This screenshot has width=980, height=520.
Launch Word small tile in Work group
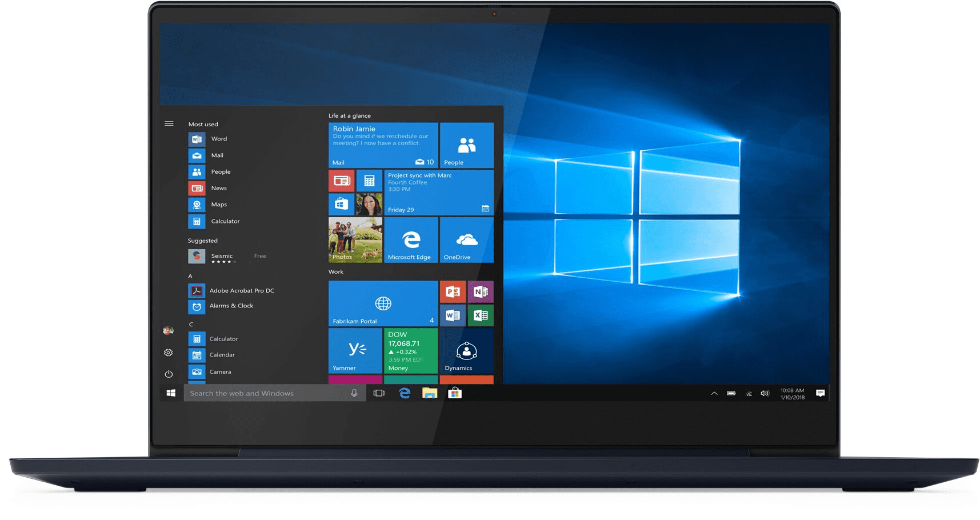pyautogui.click(x=453, y=315)
